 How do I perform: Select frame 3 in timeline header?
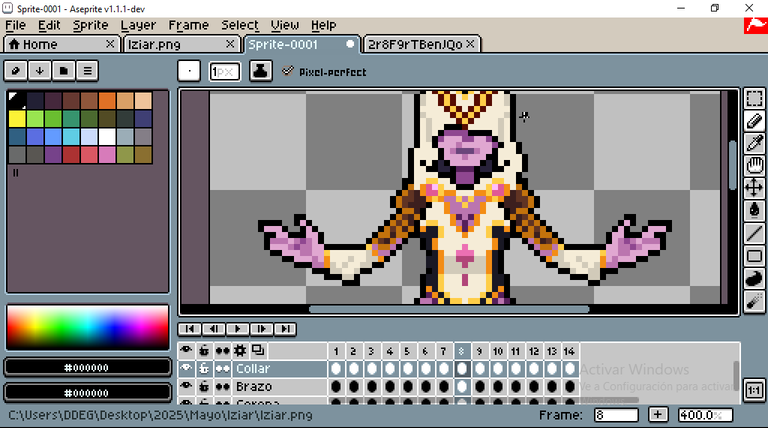click(372, 351)
